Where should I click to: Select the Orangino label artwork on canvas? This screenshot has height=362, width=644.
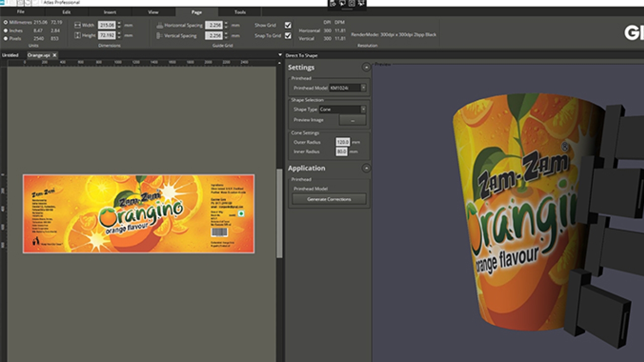138,214
